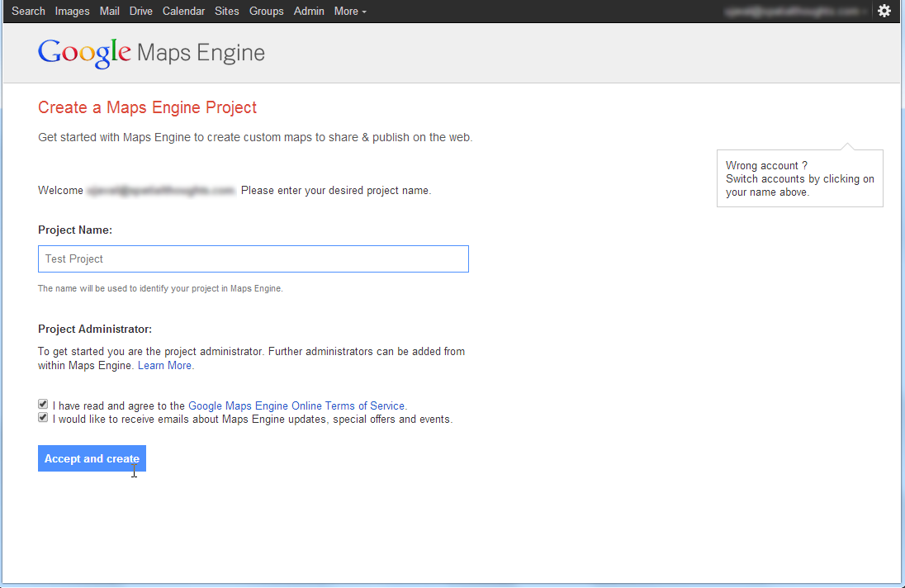
Task: Open Search in the top navigation bar
Action: click(28, 11)
